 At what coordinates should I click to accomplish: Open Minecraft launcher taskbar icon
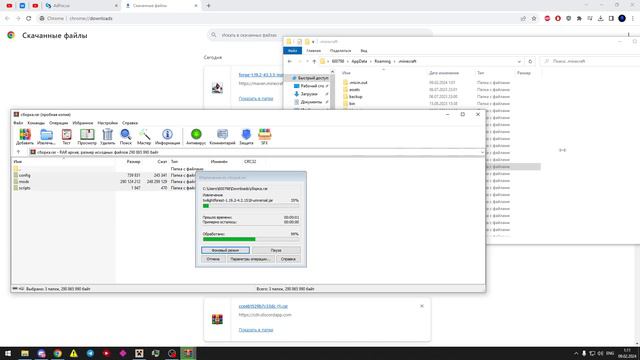coord(139,353)
